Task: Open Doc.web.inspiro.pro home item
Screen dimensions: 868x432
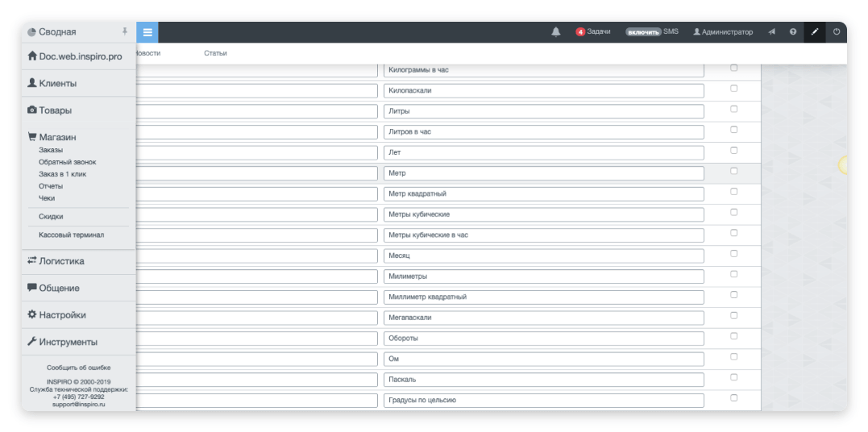Action: 79,56
